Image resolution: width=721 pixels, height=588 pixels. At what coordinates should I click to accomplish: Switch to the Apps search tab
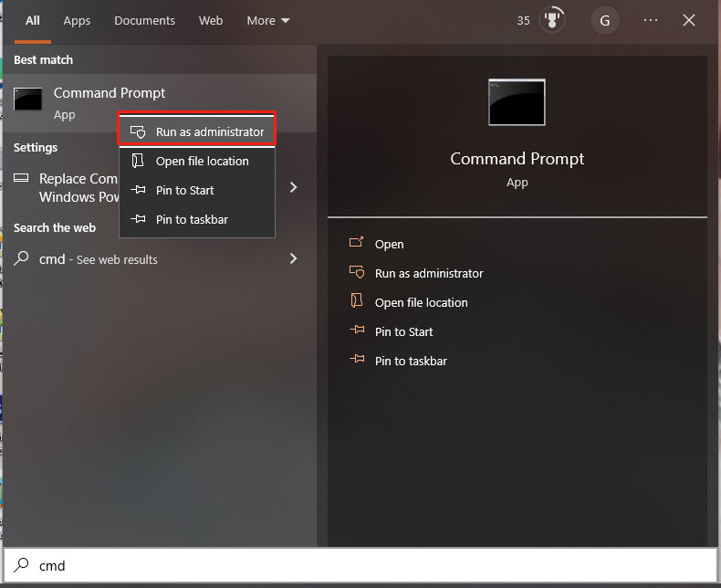(77, 21)
